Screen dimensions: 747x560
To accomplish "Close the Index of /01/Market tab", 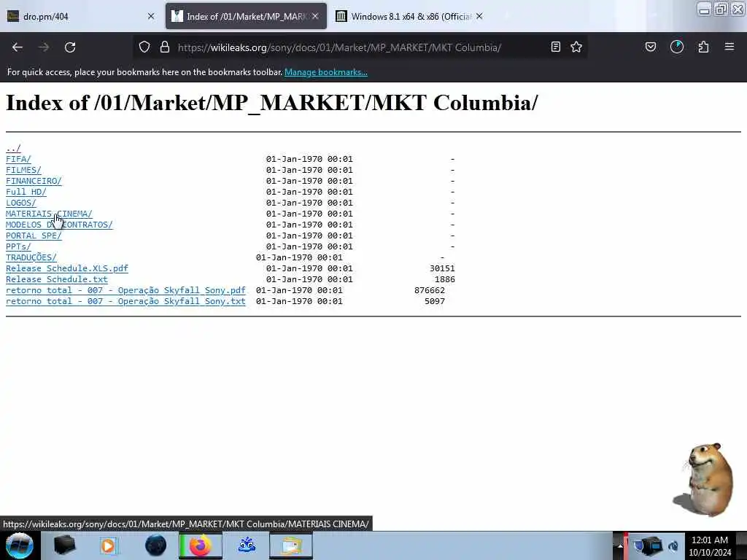I will [x=315, y=16].
